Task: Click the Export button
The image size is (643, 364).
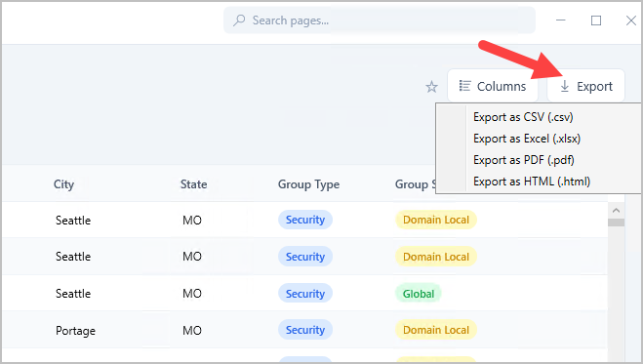Action: pyautogui.click(x=586, y=86)
